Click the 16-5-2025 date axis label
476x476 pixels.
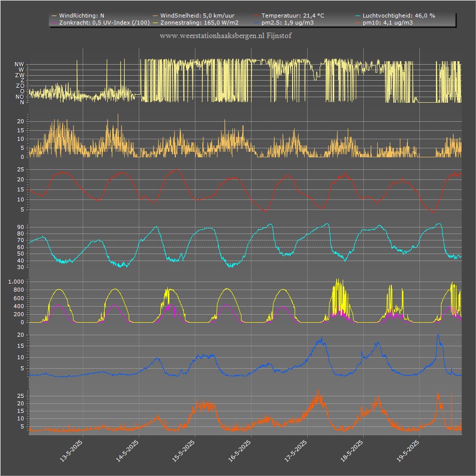[x=240, y=451]
